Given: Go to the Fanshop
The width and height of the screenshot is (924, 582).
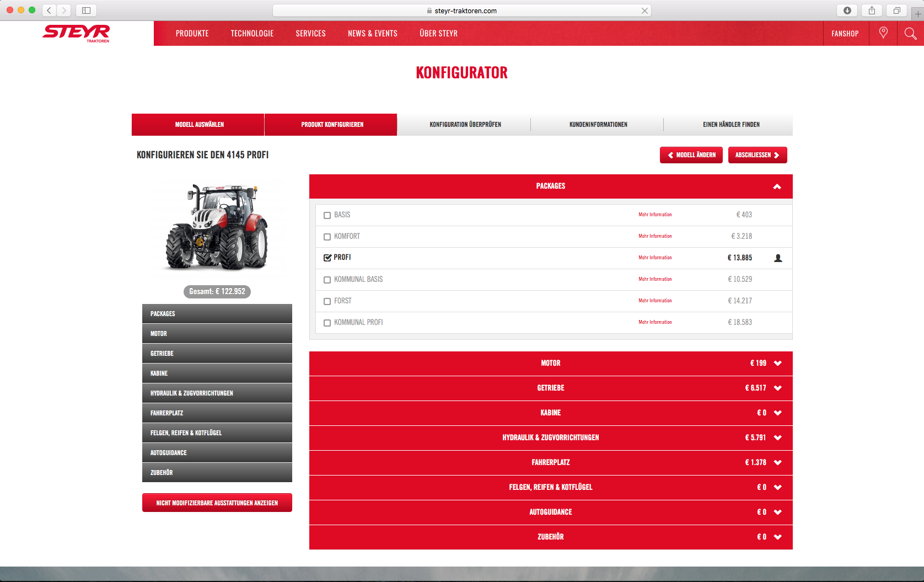Looking at the screenshot, I should point(845,34).
